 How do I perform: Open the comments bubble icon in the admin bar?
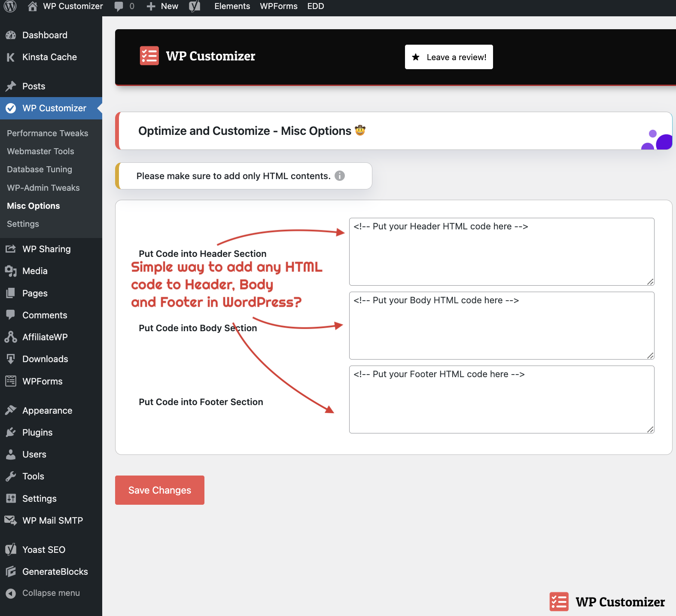point(119,6)
